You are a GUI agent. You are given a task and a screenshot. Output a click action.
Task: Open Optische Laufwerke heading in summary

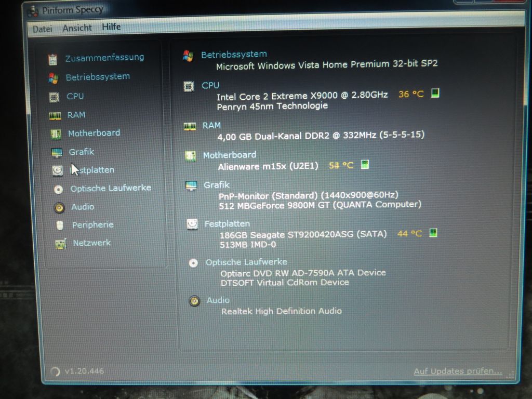click(x=246, y=262)
